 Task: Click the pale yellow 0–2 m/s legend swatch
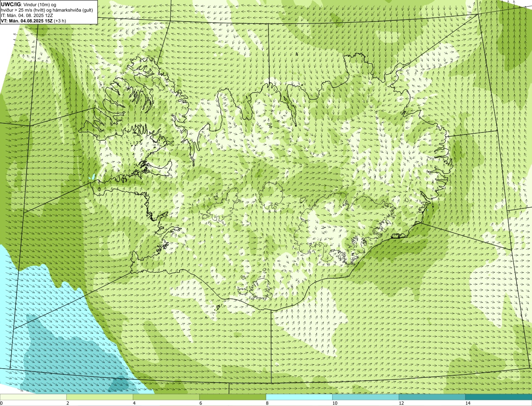[33, 397]
